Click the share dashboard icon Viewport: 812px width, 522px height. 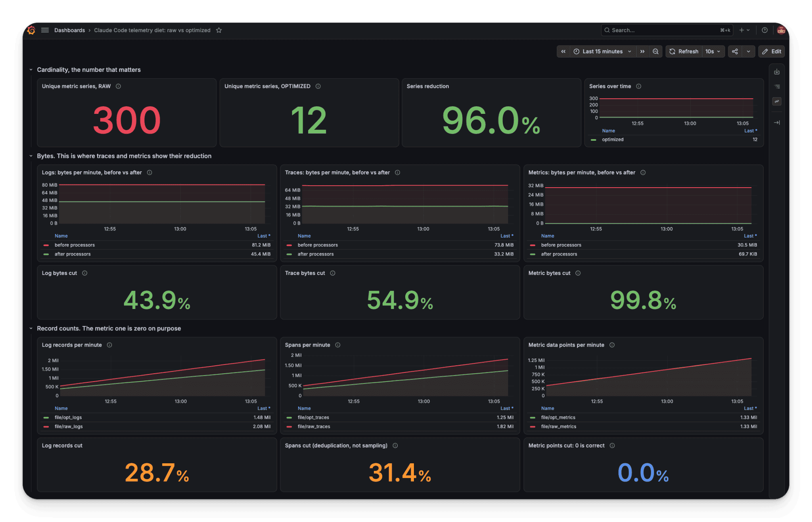click(x=735, y=52)
